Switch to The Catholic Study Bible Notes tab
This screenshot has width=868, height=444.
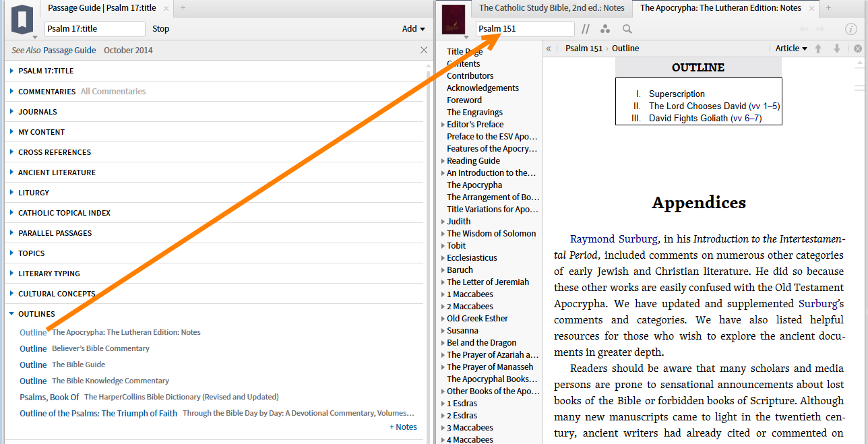click(x=551, y=8)
